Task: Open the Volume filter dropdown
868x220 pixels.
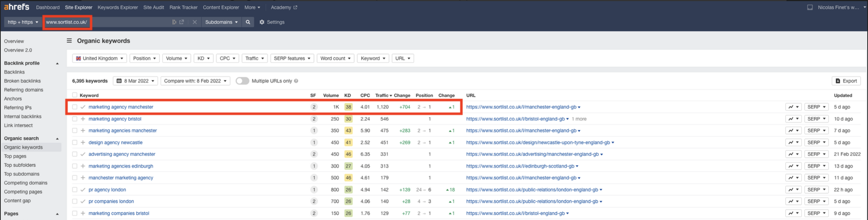Action: coord(176,58)
